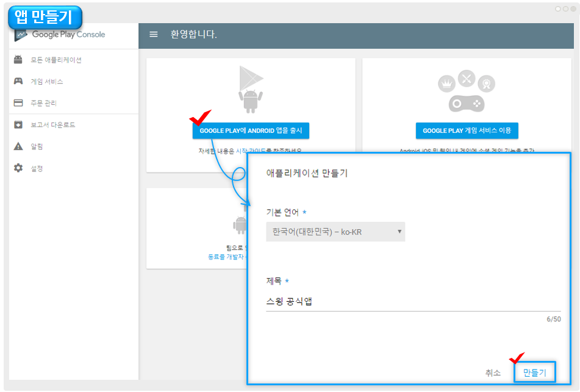
Task: Click the Google Play Console logo
Action: pos(60,35)
